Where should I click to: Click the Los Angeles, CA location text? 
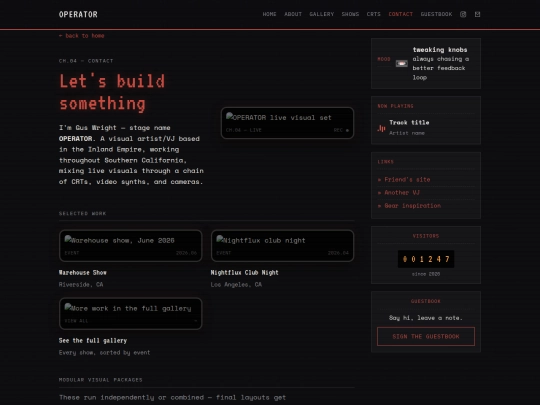point(236,284)
